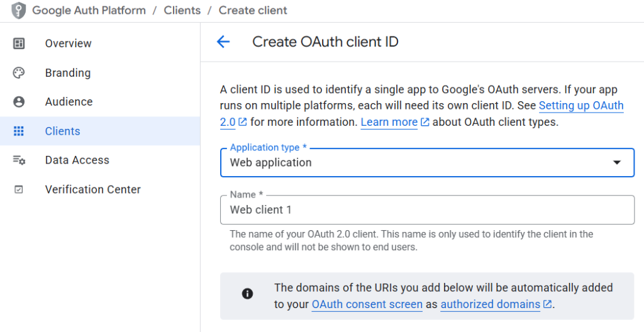The width and height of the screenshot is (644, 332).
Task: Click the info icon in the domains notice
Action: point(247,294)
